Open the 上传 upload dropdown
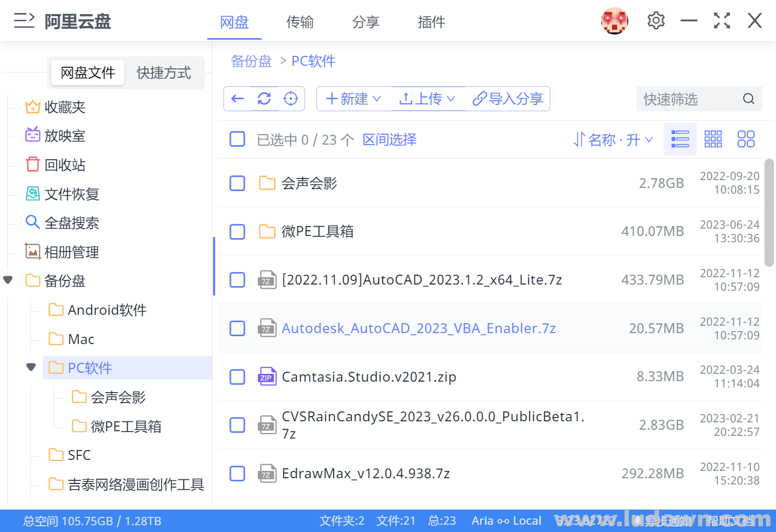This screenshot has height=532, width=776. [427, 99]
